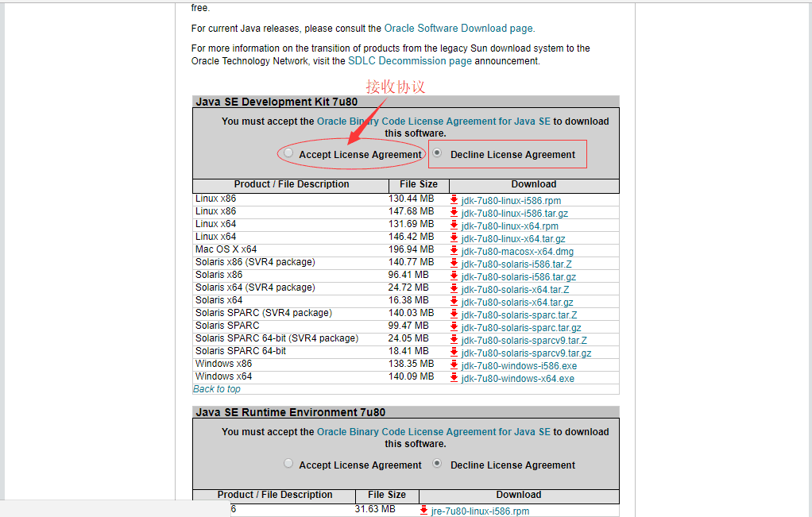The height and width of the screenshot is (517, 812).
Task: Click the Java SE Runtime Environment 7u80 heading
Action: coord(291,412)
